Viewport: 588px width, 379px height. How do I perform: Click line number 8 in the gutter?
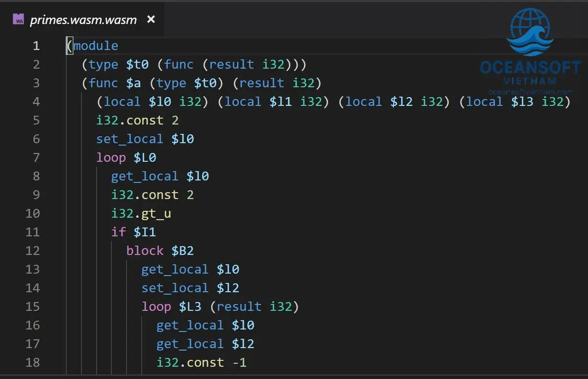(x=36, y=176)
